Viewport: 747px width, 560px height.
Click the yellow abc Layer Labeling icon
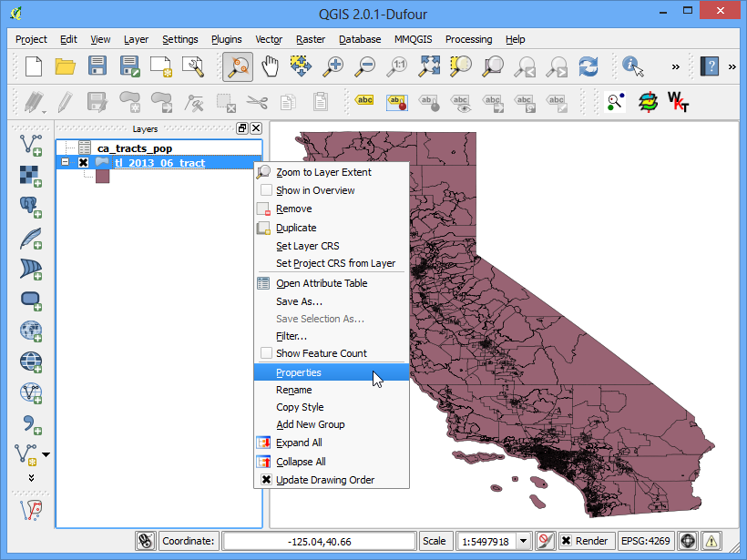[364, 100]
